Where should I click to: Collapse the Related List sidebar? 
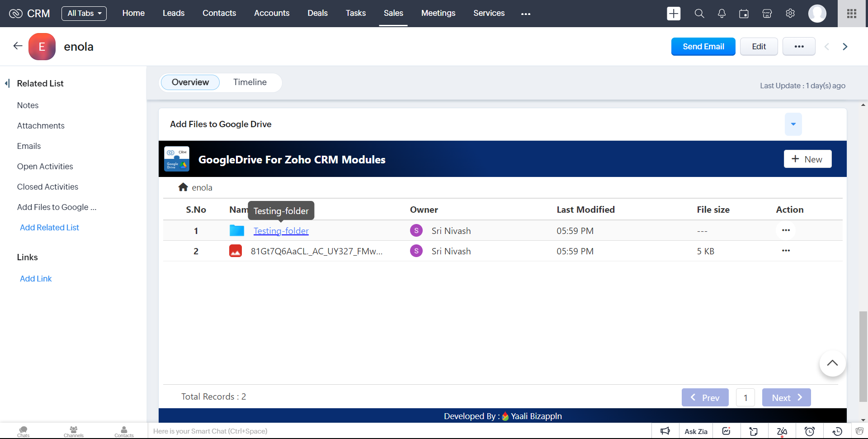pos(7,83)
